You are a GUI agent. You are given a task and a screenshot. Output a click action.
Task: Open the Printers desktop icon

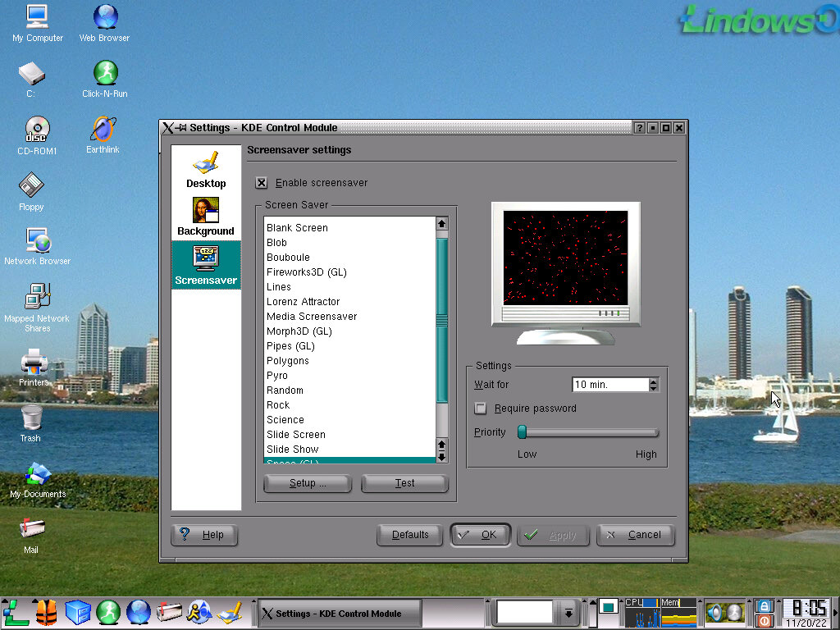pos(34,366)
